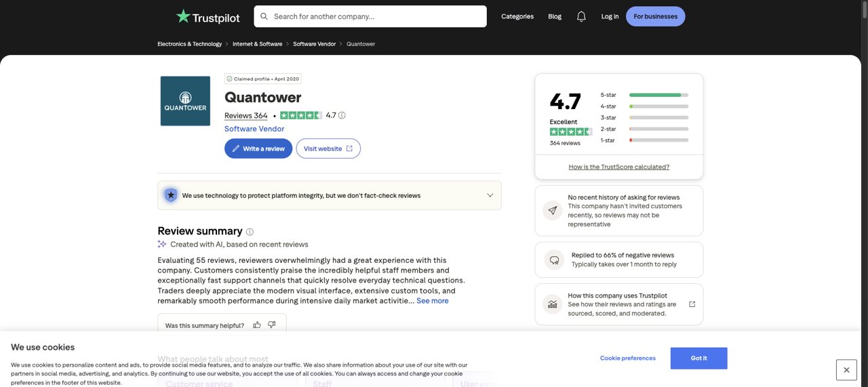868x387 pixels.
Task: Click the 'Created with AI' label
Action: (x=239, y=245)
